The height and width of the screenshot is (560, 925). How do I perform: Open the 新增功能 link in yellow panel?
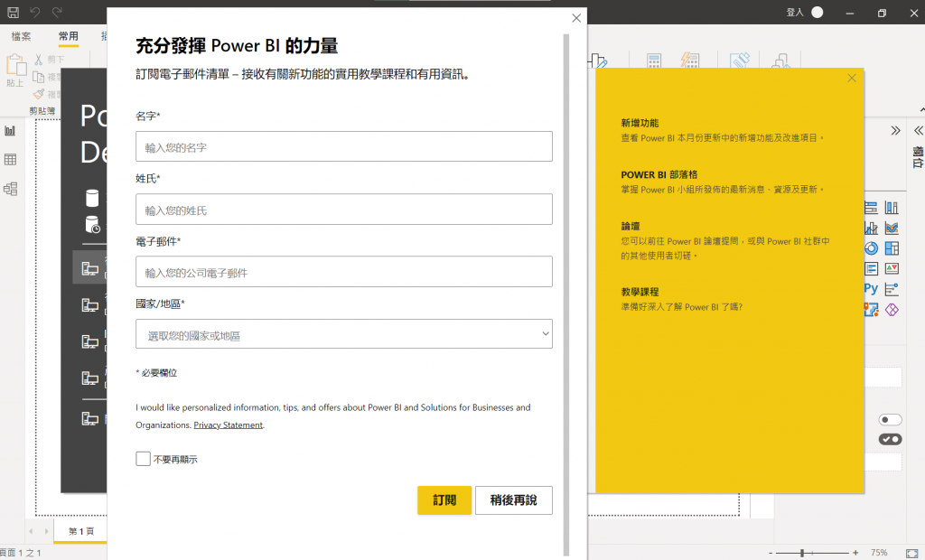click(640, 123)
